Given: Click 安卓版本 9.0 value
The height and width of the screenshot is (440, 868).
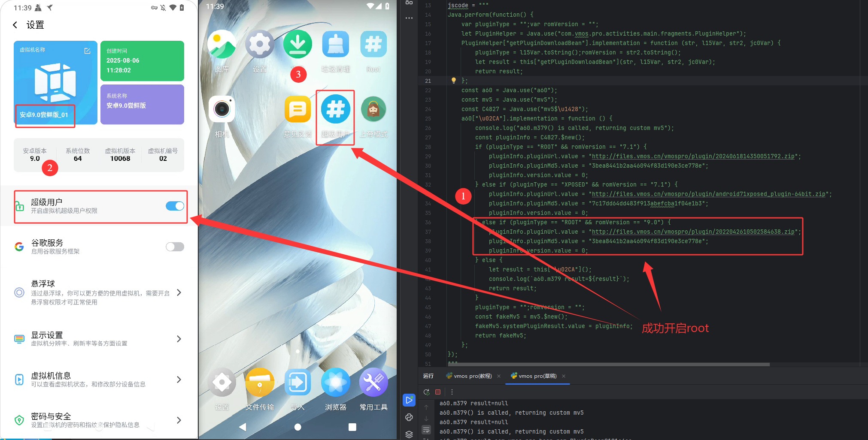Looking at the screenshot, I should (x=35, y=158).
